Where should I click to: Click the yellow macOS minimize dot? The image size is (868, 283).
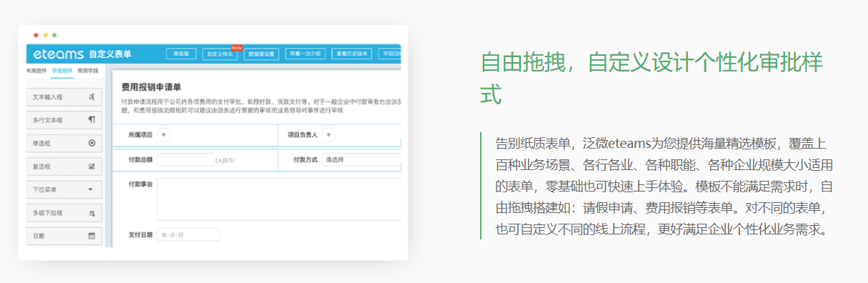coord(46,35)
